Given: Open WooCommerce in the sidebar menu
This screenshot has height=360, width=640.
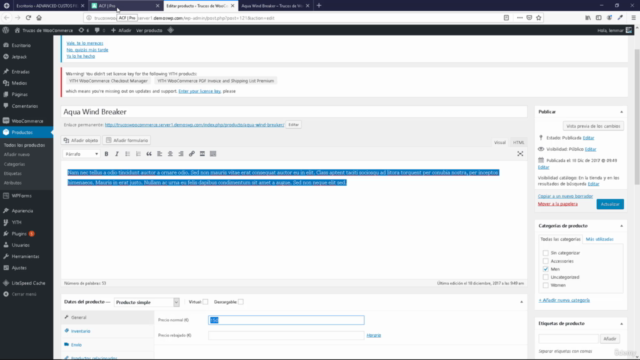Looking at the screenshot, I should click(x=27, y=121).
